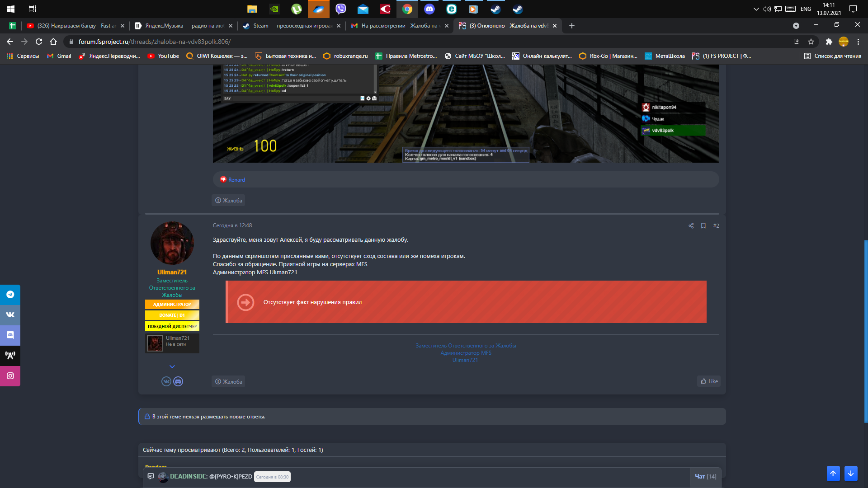Jump to bottom with the blue down arrow button
This screenshot has height=488, width=868.
click(850, 473)
